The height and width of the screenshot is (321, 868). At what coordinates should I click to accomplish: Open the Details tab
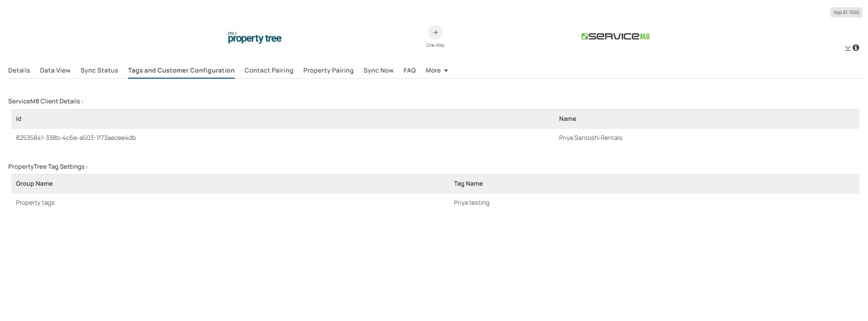[19, 70]
